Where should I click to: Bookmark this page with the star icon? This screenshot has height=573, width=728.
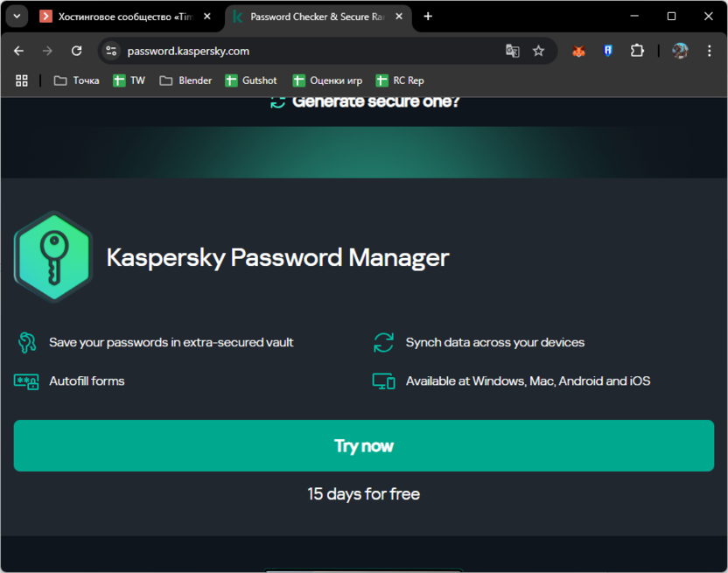coord(538,51)
